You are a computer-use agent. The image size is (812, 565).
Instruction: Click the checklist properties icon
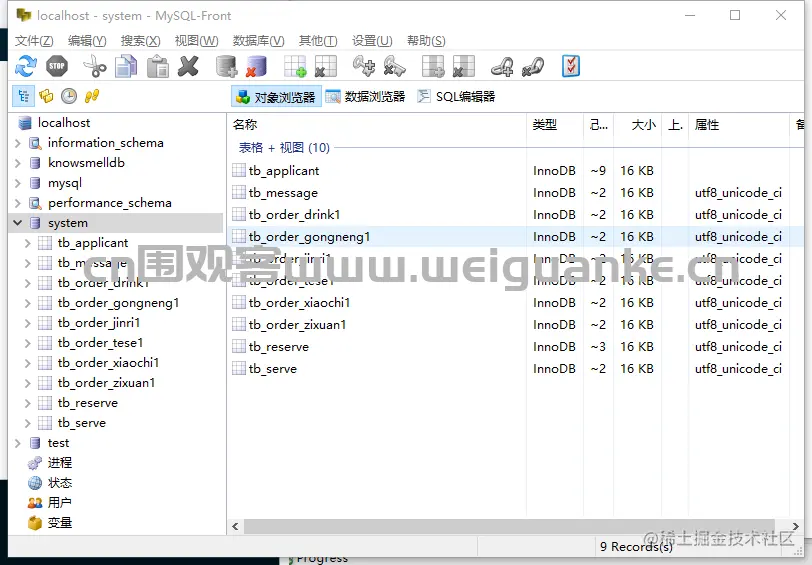[x=571, y=66]
